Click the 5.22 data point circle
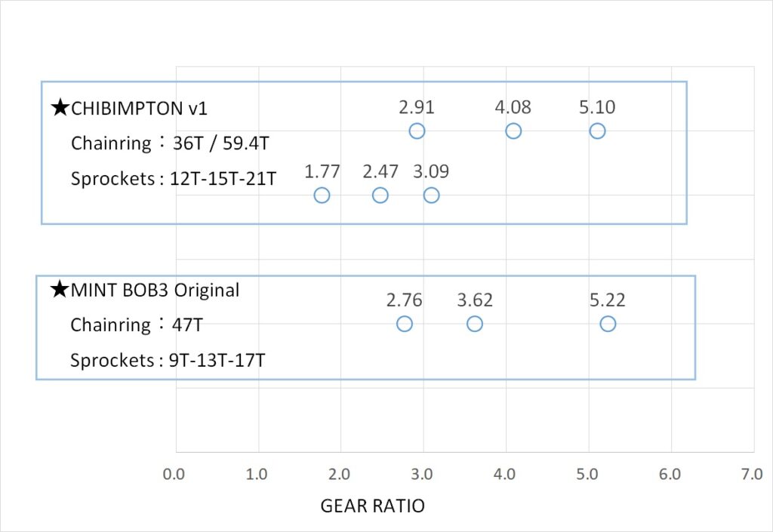 [x=608, y=324]
